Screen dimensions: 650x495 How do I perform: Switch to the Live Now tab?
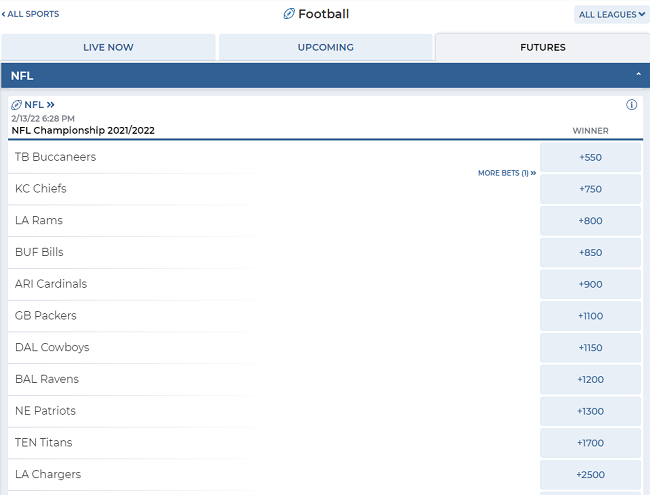coord(108,47)
